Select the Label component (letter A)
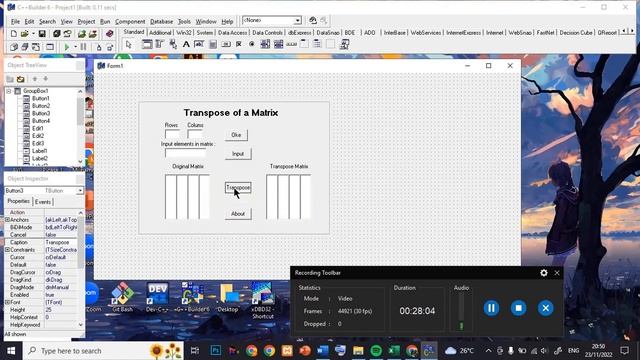Viewport: 640px width, 360px height. click(x=186, y=44)
